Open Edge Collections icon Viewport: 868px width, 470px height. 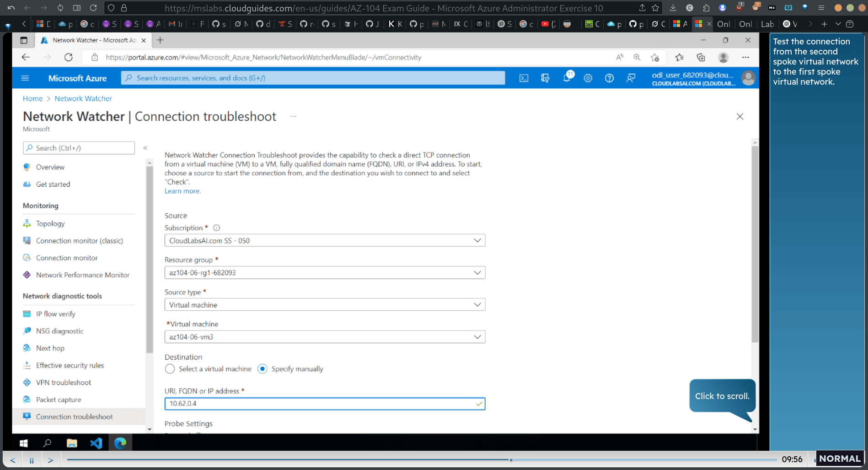point(701,57)
